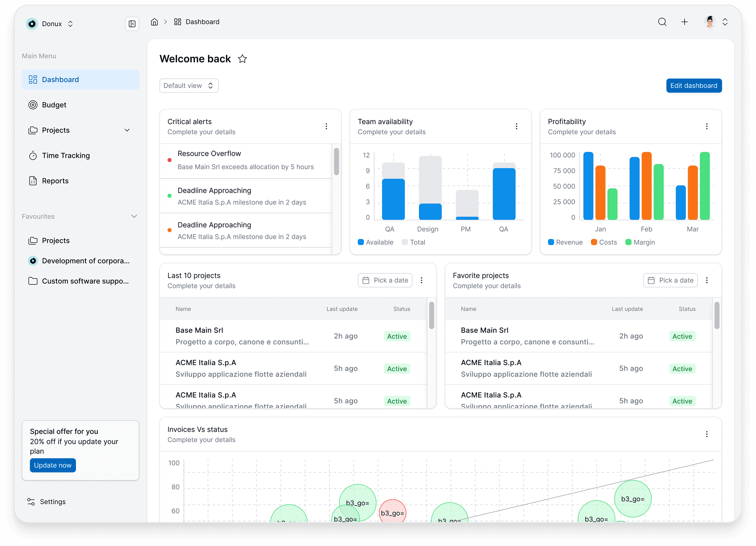This screenshot has width=756, height=546.
Task: Click Pick a date in Favorite projects
Action: pos(670,280)
